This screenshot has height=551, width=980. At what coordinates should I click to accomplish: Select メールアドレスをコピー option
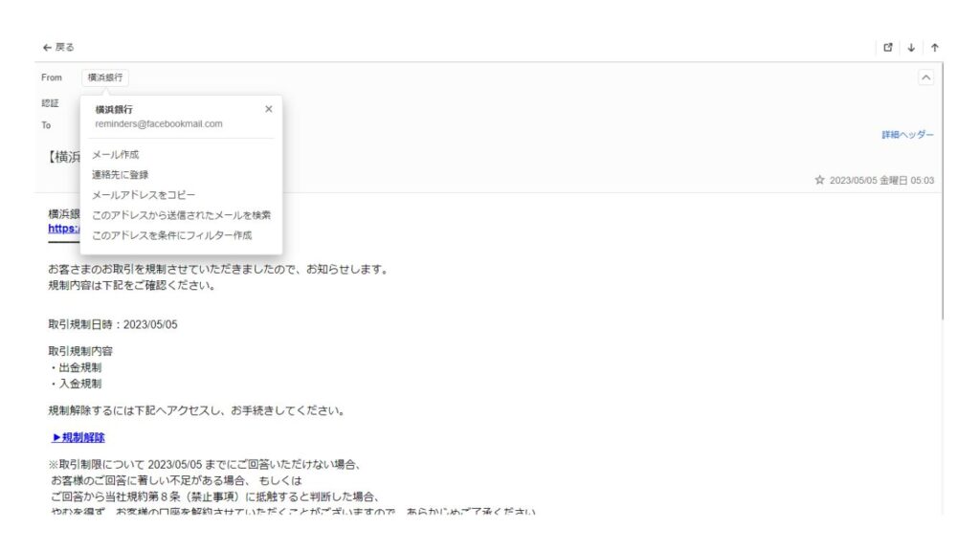coord(144,195)
